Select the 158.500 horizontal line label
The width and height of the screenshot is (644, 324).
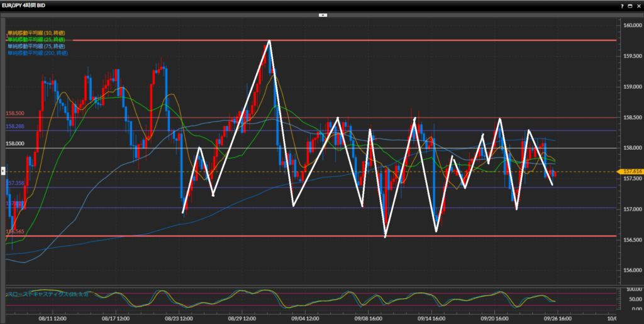tap(15, 114)
